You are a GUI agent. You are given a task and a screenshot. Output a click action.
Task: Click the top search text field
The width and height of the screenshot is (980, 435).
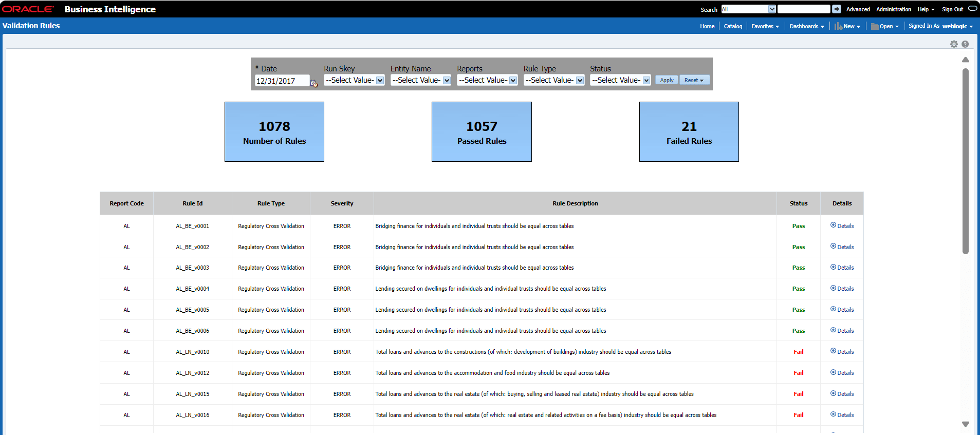(804, 9)
